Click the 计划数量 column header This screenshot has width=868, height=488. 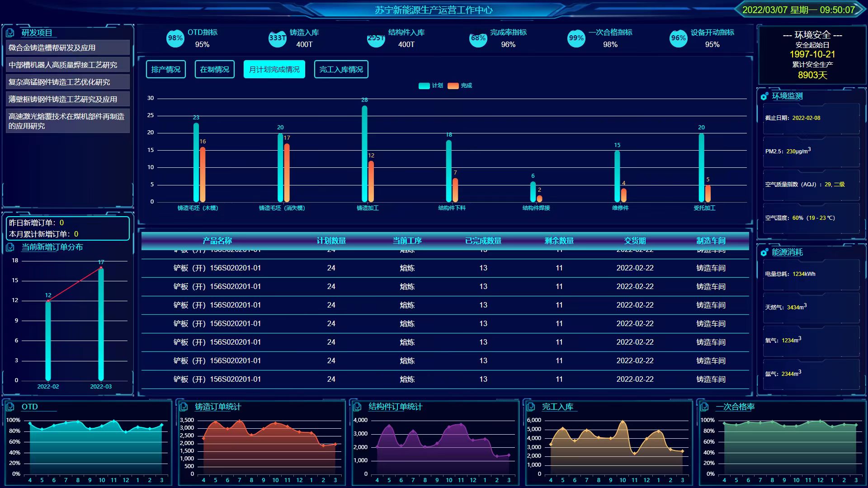[x=331, y=241]
